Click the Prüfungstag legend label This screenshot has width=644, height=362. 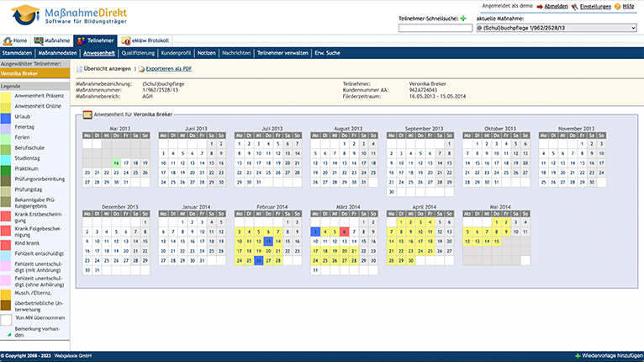point(29,189)
